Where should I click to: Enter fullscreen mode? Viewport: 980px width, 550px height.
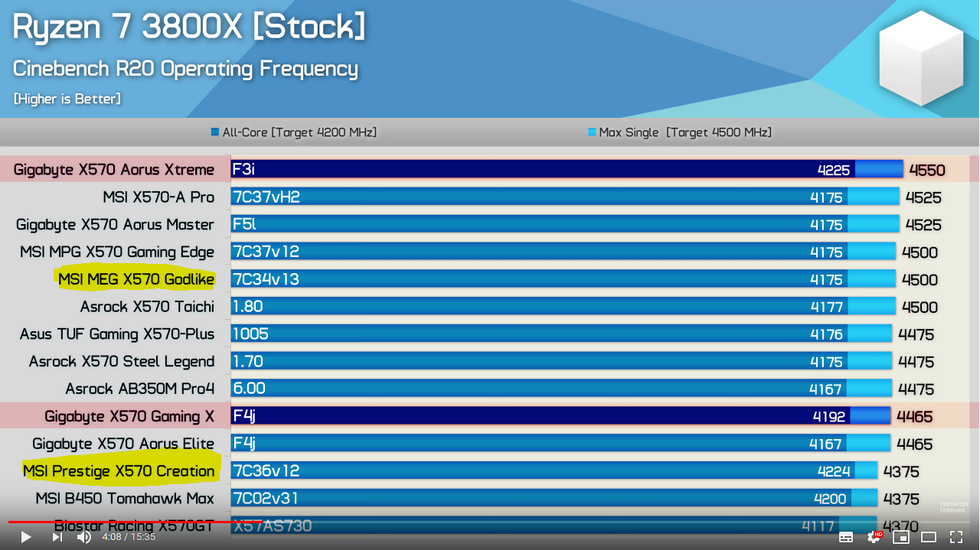pos(956,537)
